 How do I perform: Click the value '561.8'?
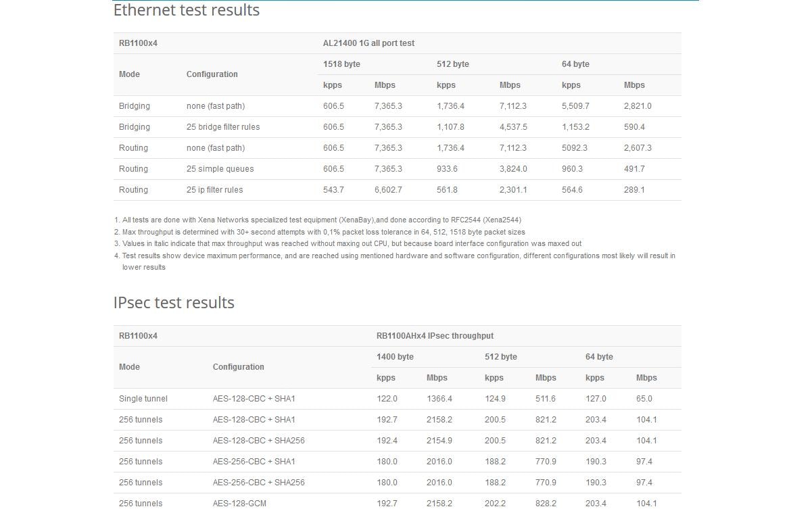pos(447,190)
